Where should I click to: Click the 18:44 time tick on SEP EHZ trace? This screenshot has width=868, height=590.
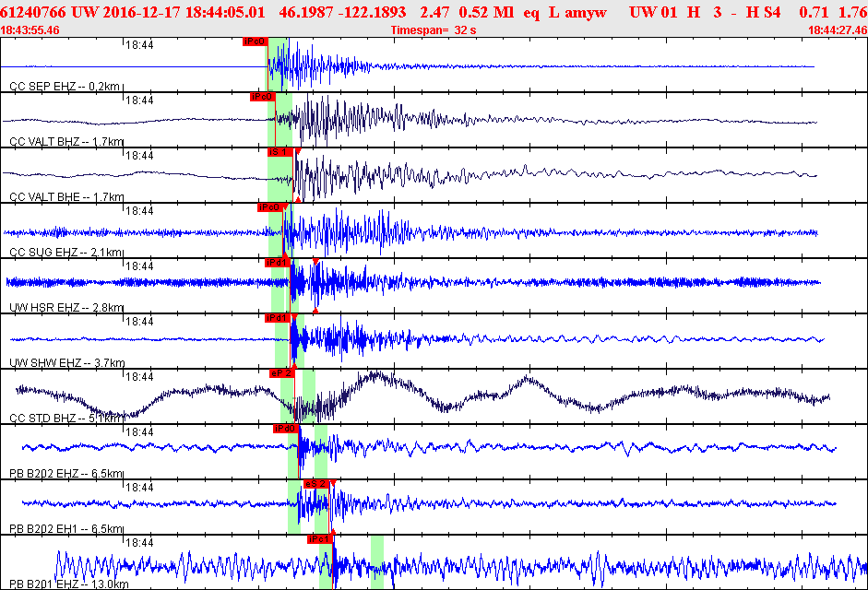(x=139, y=45)
